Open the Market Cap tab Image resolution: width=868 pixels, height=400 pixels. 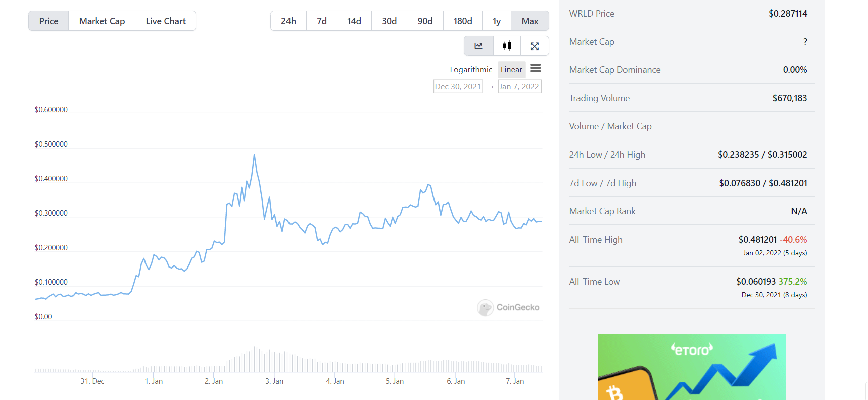(x=102, y=21)
